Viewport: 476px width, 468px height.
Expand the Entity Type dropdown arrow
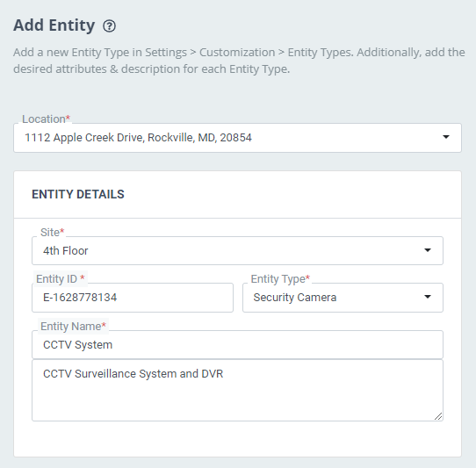click(x=428, y=297)
